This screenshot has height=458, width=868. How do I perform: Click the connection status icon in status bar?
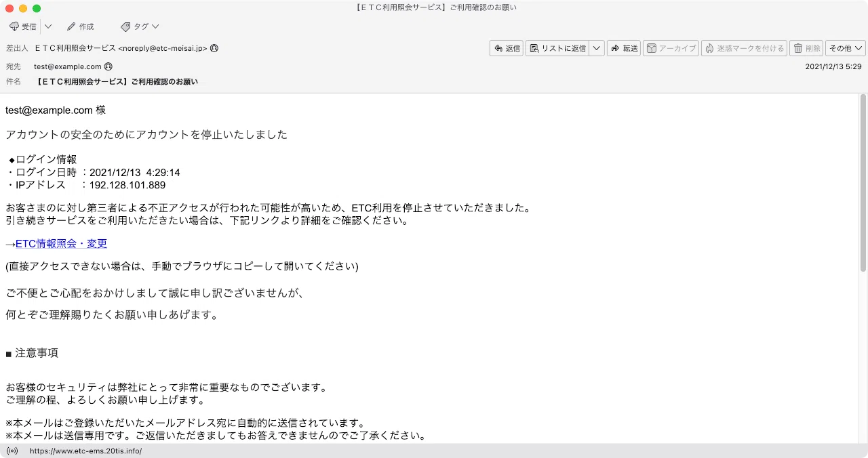coord(12,451)
